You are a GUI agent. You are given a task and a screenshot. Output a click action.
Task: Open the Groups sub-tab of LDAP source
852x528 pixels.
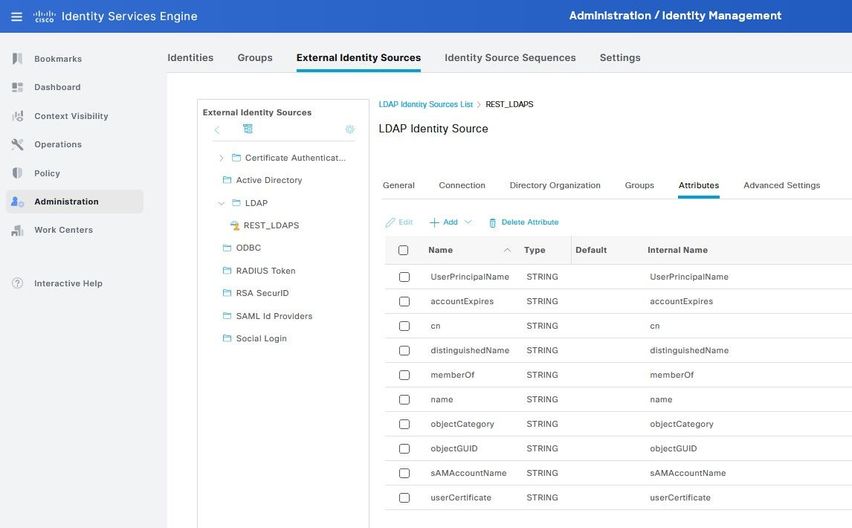click(639, 185)
